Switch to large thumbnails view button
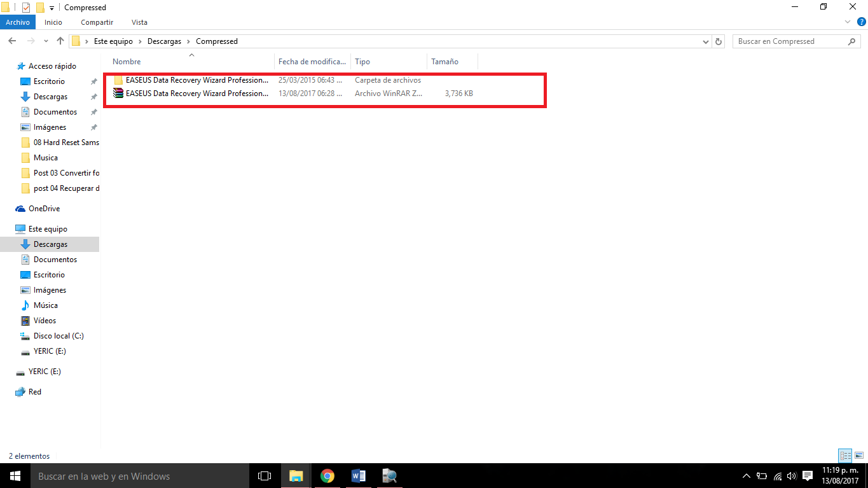The height and width of the screenshot is (488, 868). coord(859,456)
